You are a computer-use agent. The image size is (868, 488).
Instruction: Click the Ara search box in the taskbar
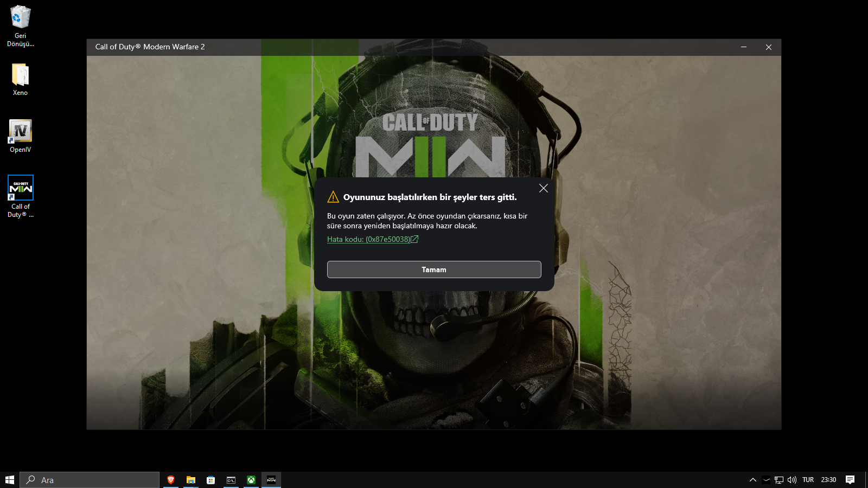(90, 480)
